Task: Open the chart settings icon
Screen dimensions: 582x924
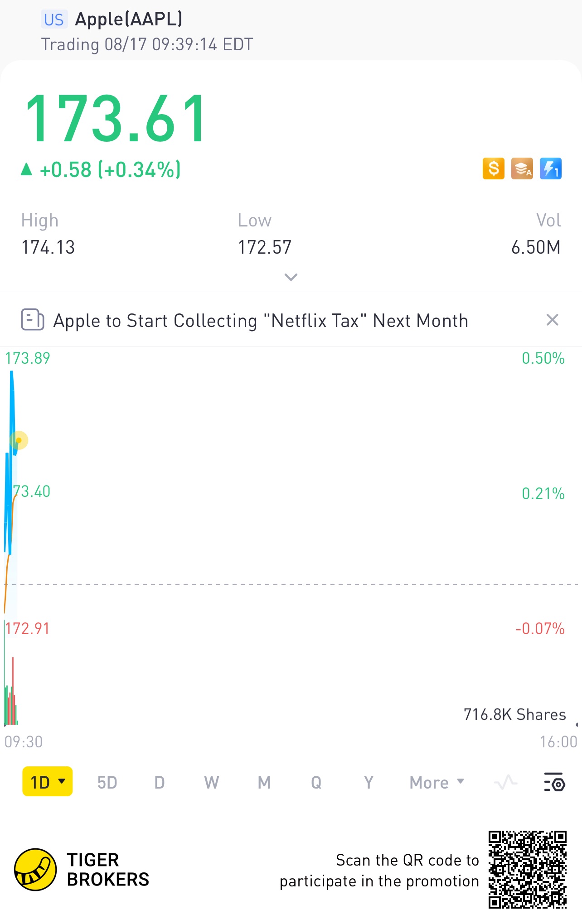Action: click(554, 782)
